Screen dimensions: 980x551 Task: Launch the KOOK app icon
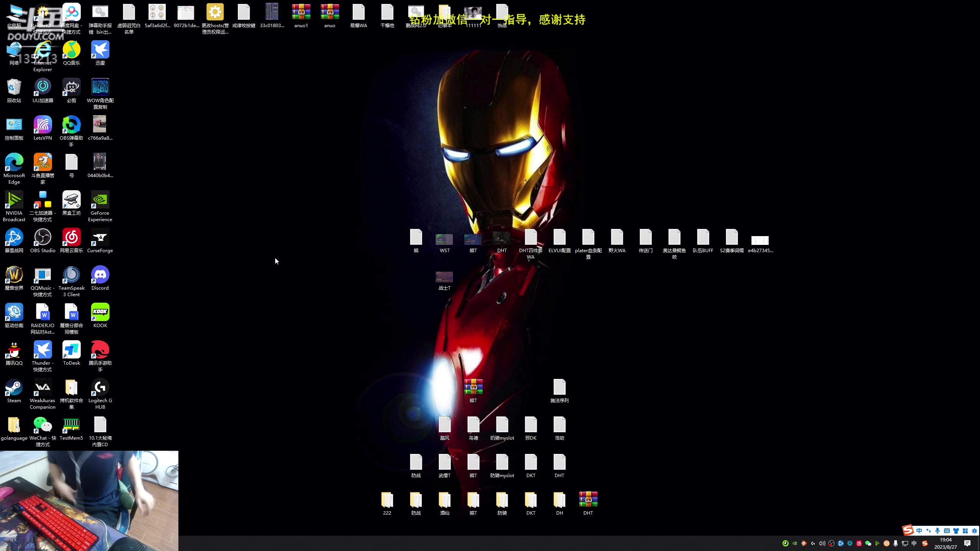pyautogui.click(x=100, y=316)
